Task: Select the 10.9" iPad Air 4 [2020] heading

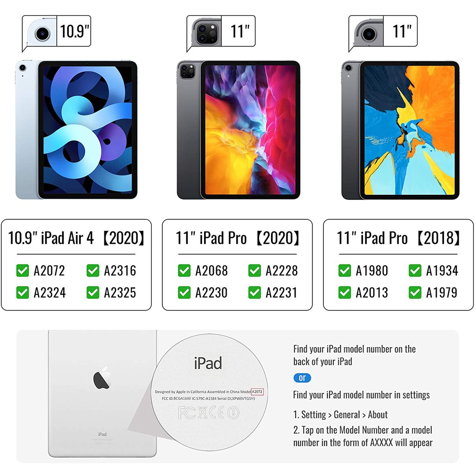Action: tap(76, 238)
